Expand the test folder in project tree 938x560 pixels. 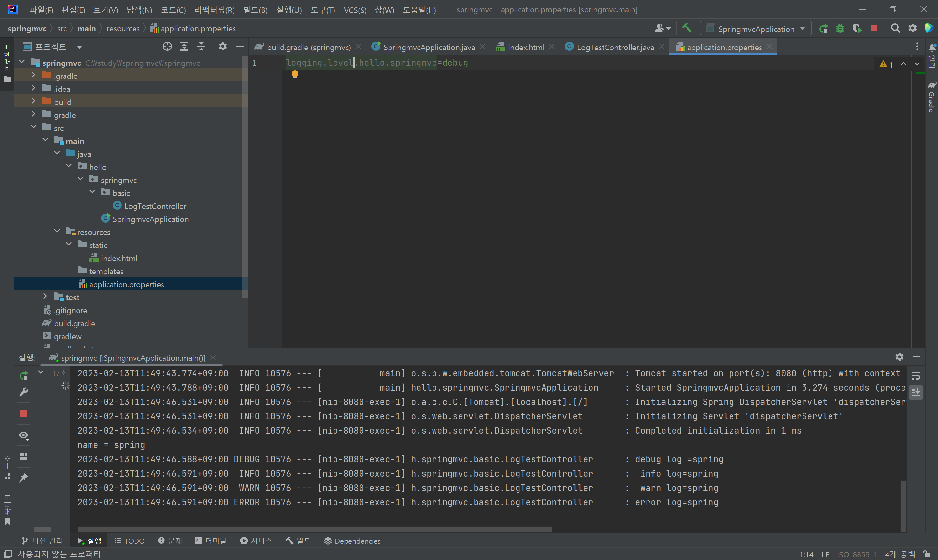click(45, 297)
